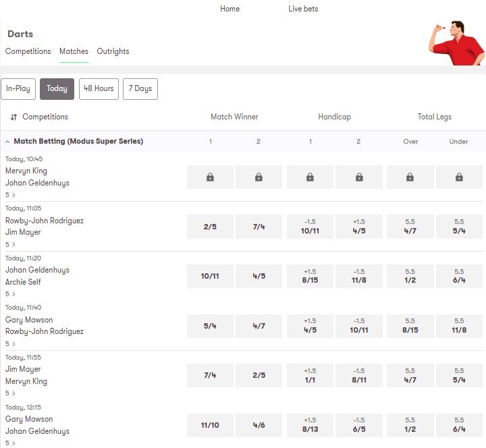
Task: Click the locked Match Winner 1 padlock
Action: coord(210,177)
